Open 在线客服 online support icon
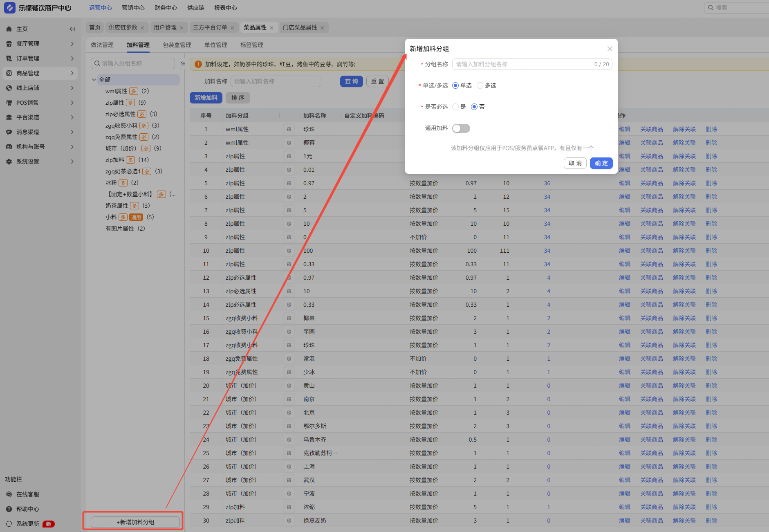Viewport: 769px width, 532px height. pyautogui.click(x=9, y=494)
